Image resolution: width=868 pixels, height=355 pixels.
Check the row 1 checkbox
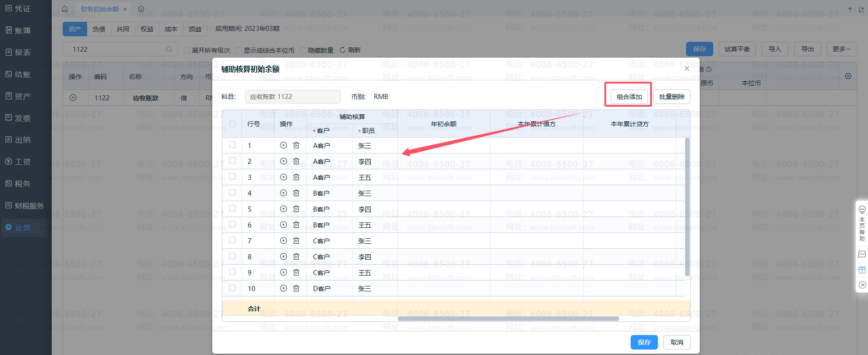(233, 145)
